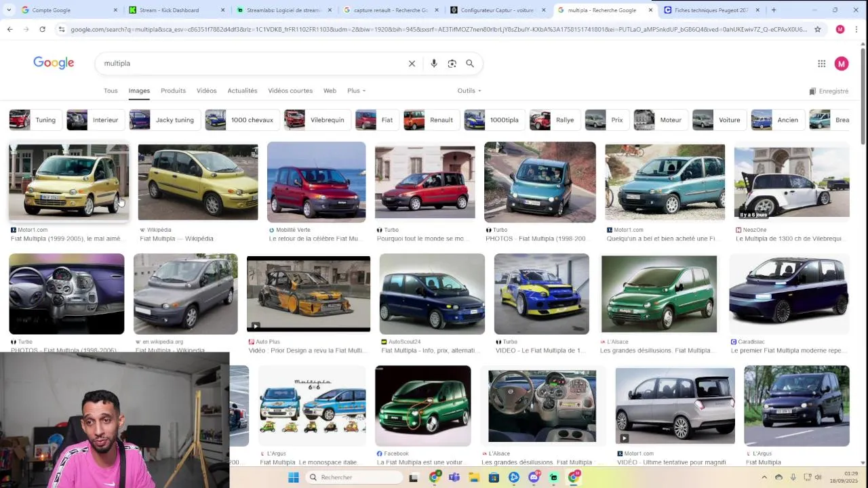Open Chrome's three-dot menu
This screenshot has height=488, width=868.
point(856,29)
